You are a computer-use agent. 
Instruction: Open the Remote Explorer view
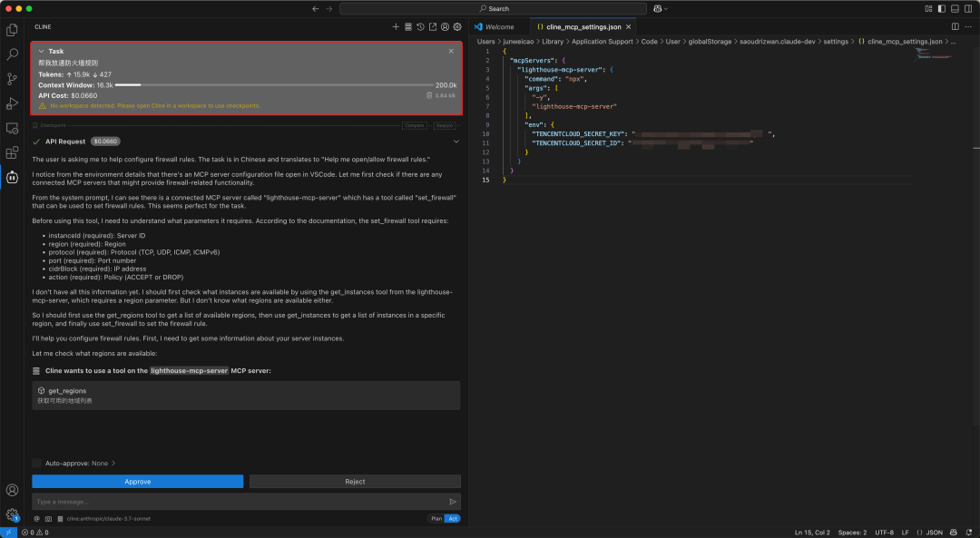point(12,128)
